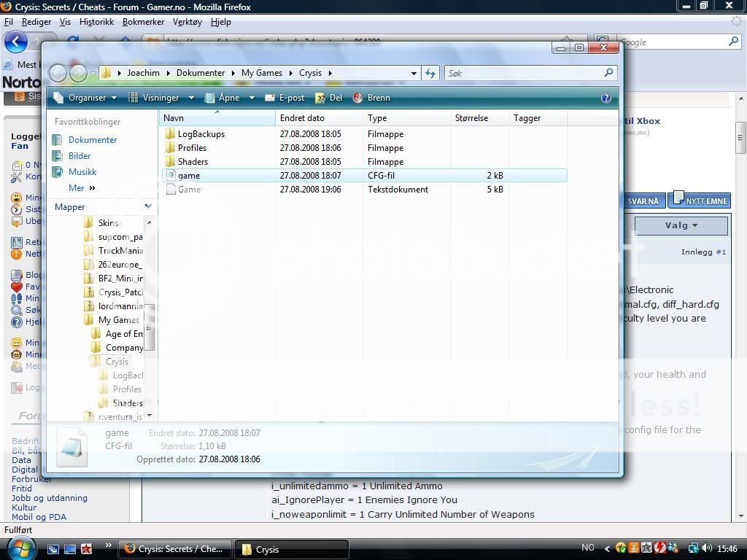Click the Firefox page scrollbar down arrow
The height and width of the screenshot is (560, 747).
point(741,516)
